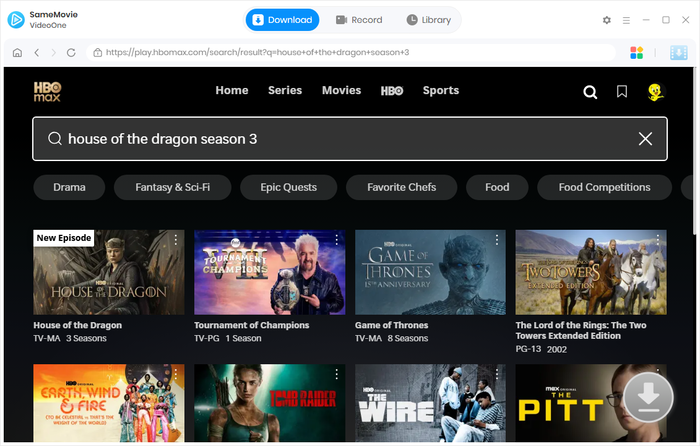700x446 pixels.
Task: Reload the page with refresh icon
Action: pyautogui.click(x=71, y=53)
